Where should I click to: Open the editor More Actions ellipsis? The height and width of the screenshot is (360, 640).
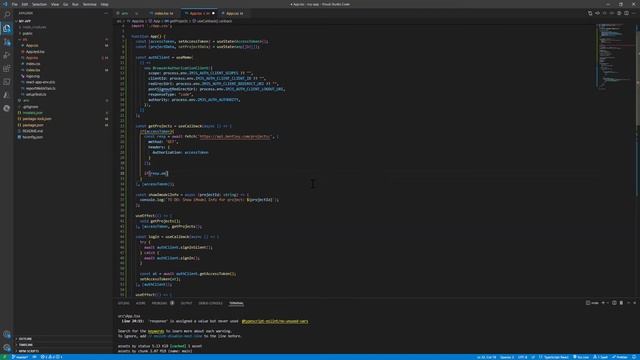pos(634,13)
